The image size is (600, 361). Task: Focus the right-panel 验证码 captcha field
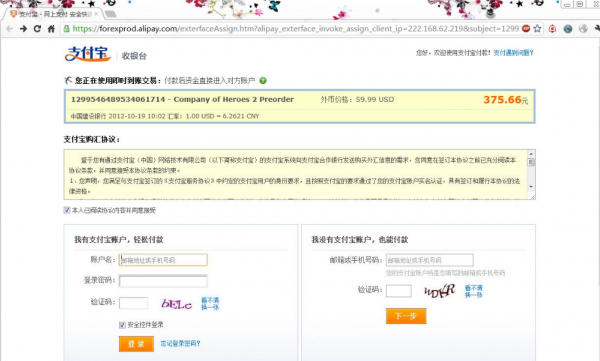tap(399, 291)
